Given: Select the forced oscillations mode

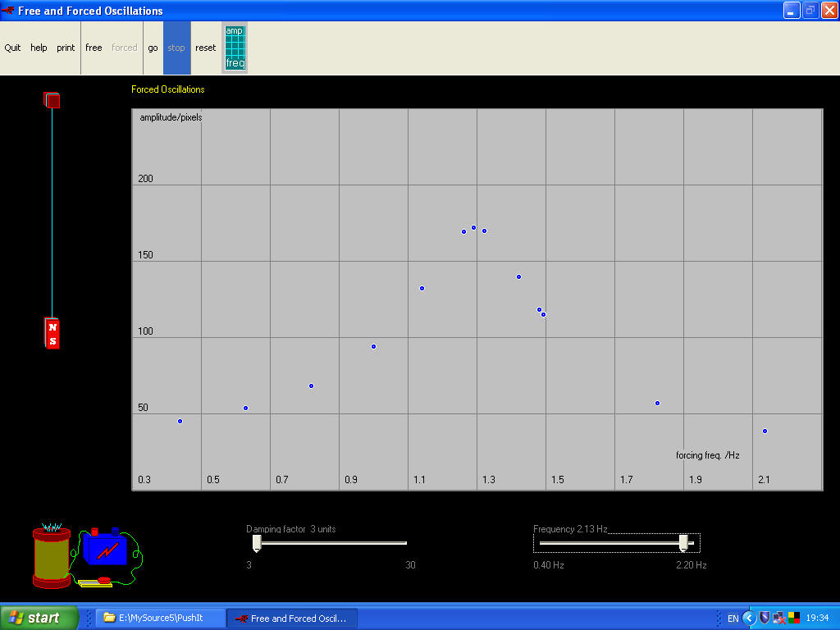Looking at the screenshot, I should [124, 47].
